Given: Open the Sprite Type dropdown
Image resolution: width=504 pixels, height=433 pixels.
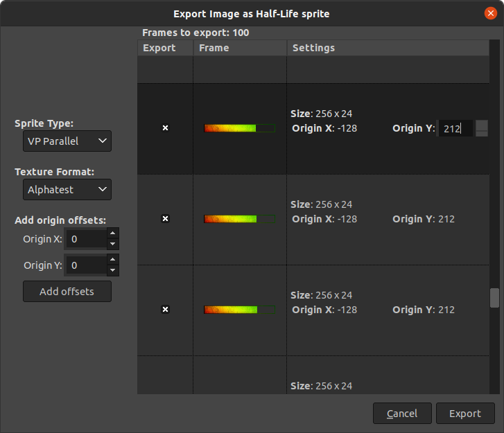Looking at the screenshot, I should [67, 141].
